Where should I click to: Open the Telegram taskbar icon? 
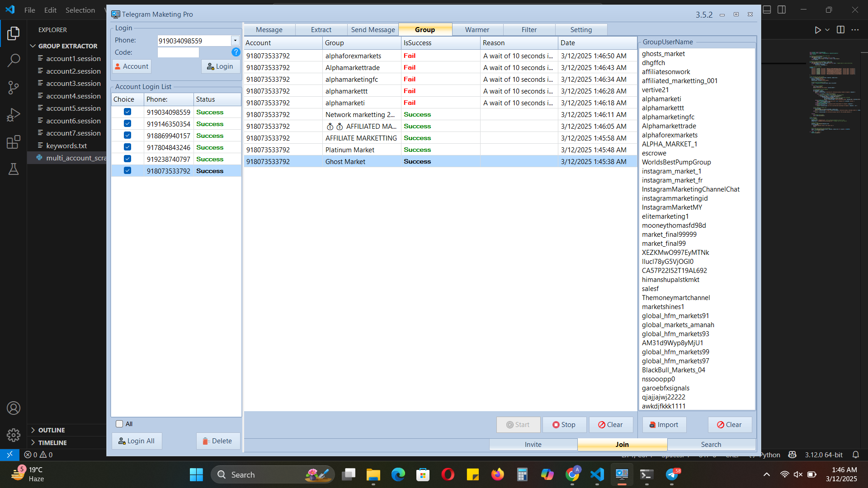(672, 474)
